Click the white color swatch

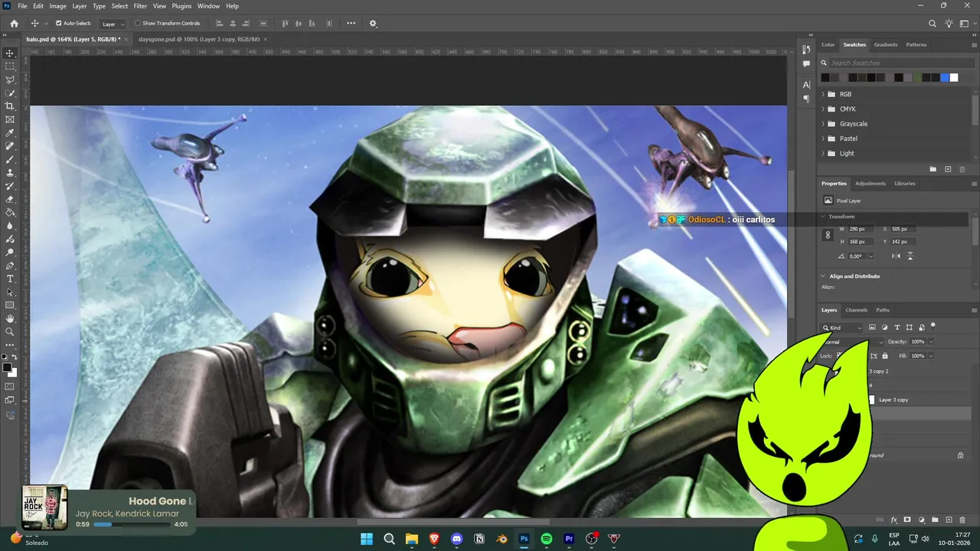coord(954,77)
